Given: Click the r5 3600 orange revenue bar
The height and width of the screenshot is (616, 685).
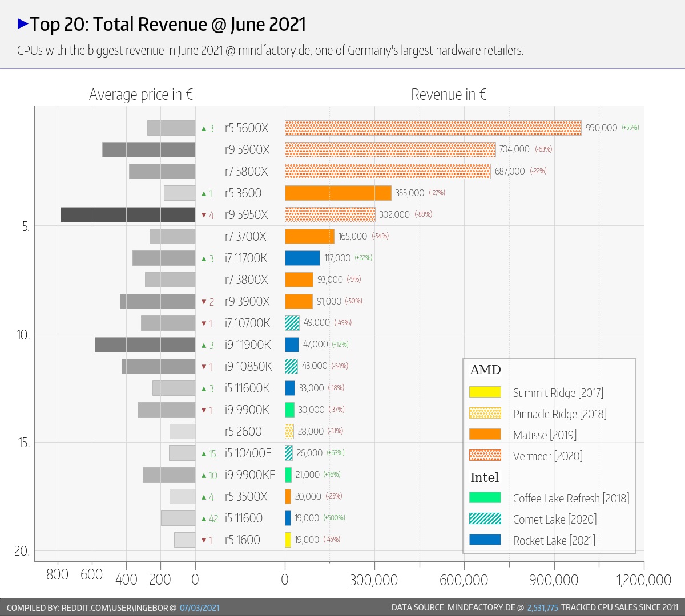Looking at the screenshot, I should tap(338, 193).
